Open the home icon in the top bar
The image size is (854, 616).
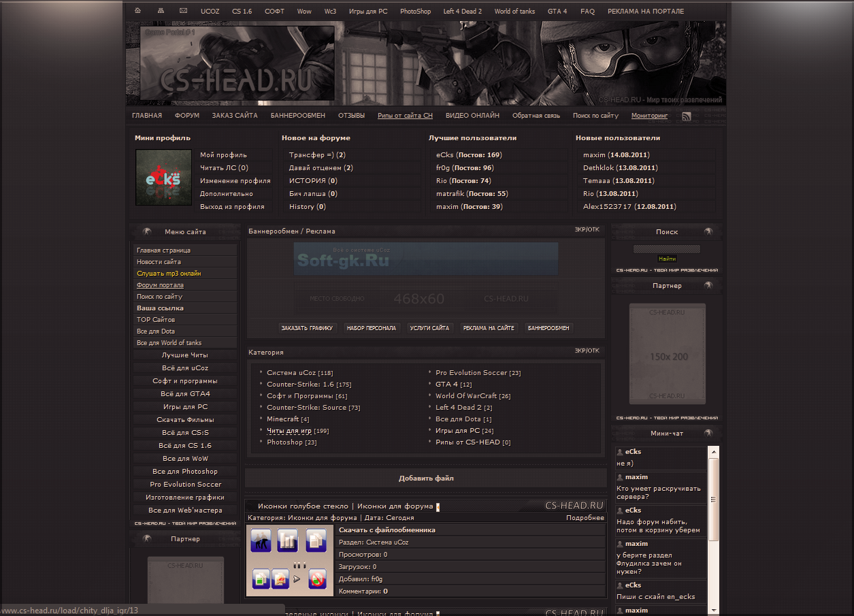pyautogui.click(x=138, y=11)
